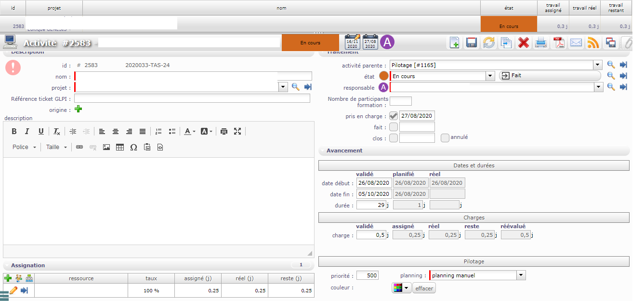The width and height of the screenshot is (644, 301).
Task: Click the 'effacer' color button
Action: 424,288
